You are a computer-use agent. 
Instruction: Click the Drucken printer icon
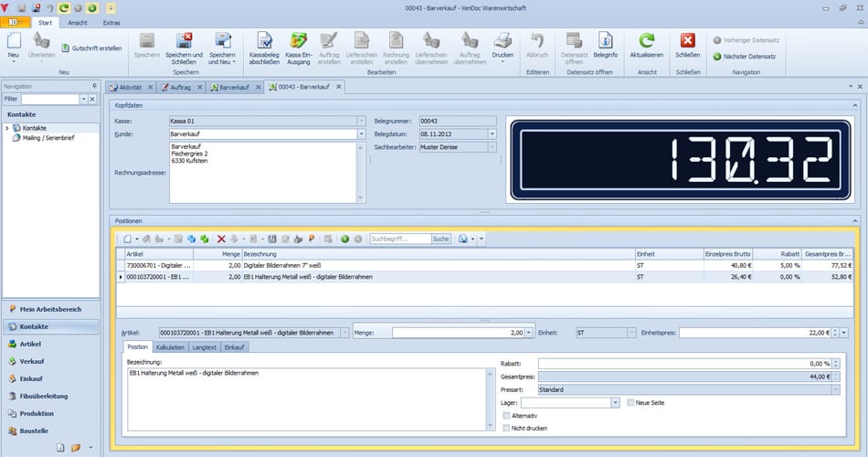[x=503, y=41]
